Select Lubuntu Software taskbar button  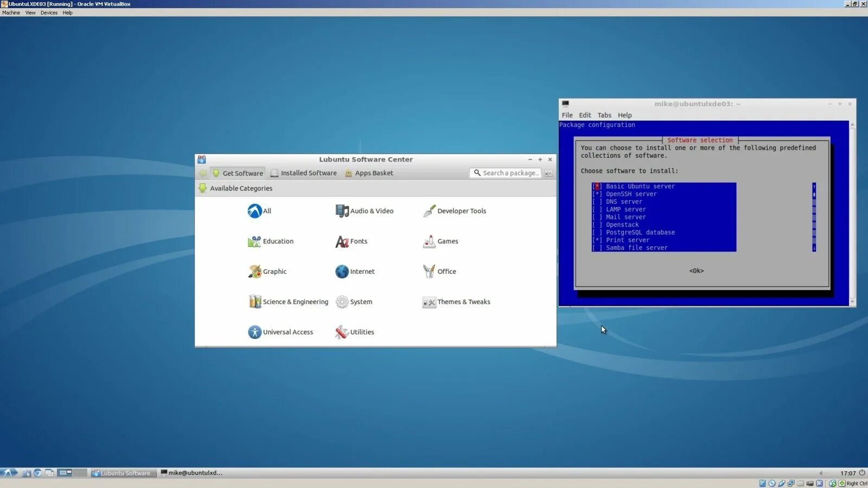click(124, 473)
